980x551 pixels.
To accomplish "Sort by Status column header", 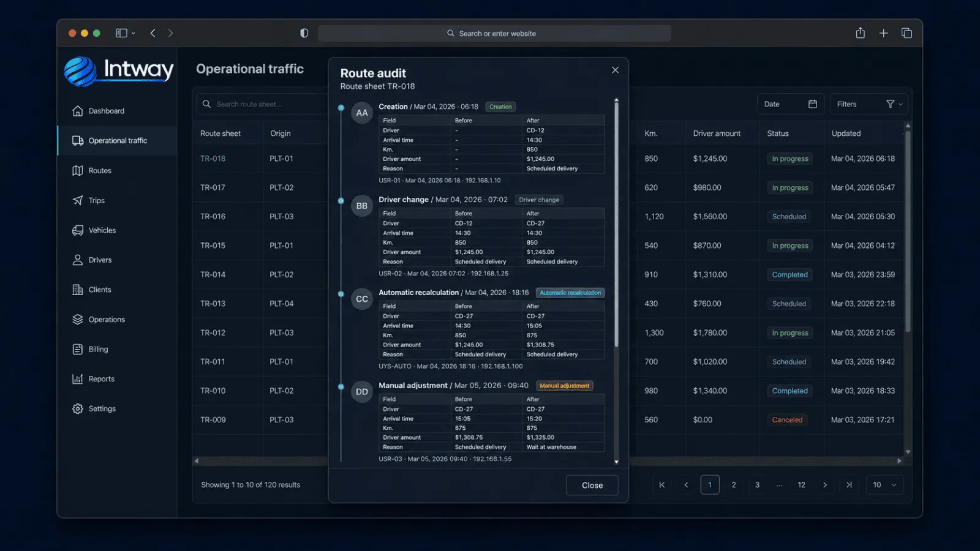I will pyautogui.click(x=778, y=133).
